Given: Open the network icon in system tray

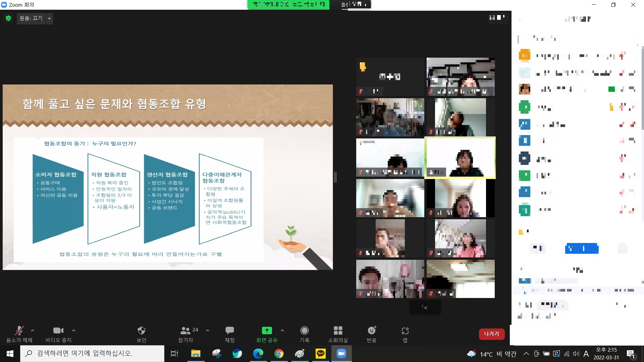Looking at the screenshot, I should click(x=567, y=354).
